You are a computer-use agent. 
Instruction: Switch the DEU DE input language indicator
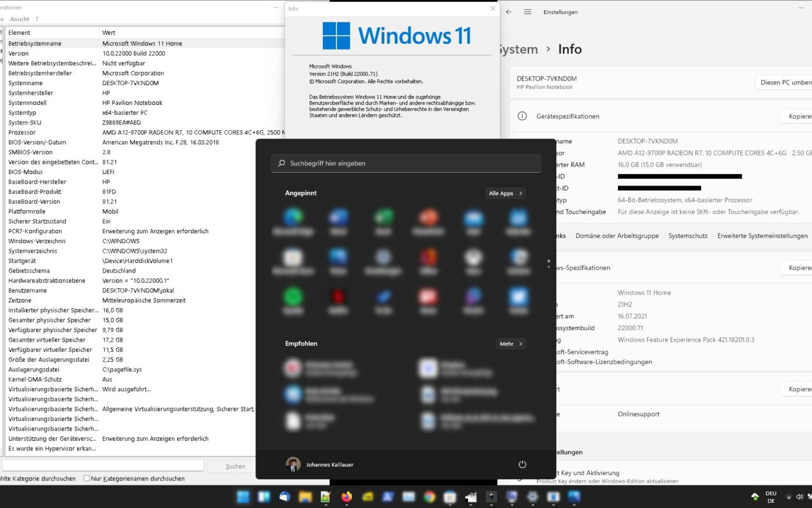coord(771,497)
